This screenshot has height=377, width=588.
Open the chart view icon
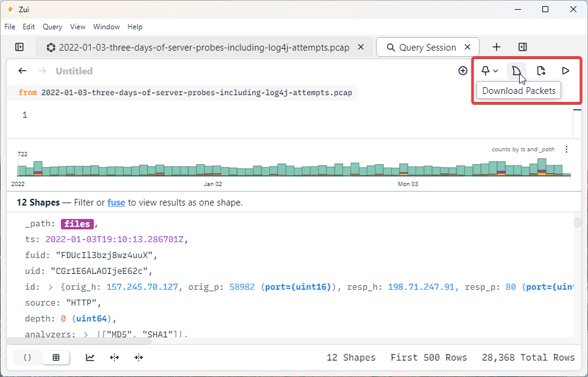[90, 357]
